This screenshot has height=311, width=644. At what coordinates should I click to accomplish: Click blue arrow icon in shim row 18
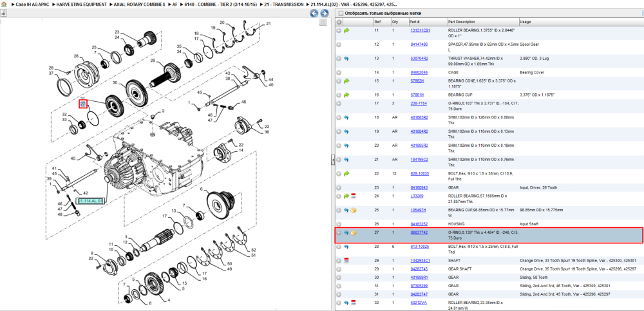pos(346,117)
